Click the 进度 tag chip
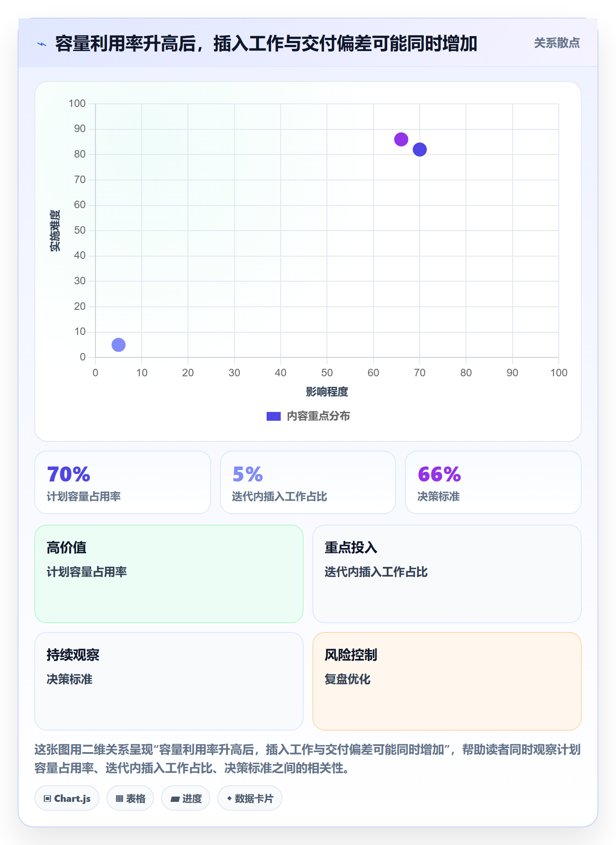Screen dimensions: 616x845 pyautogui.click(x=186, y=798)
